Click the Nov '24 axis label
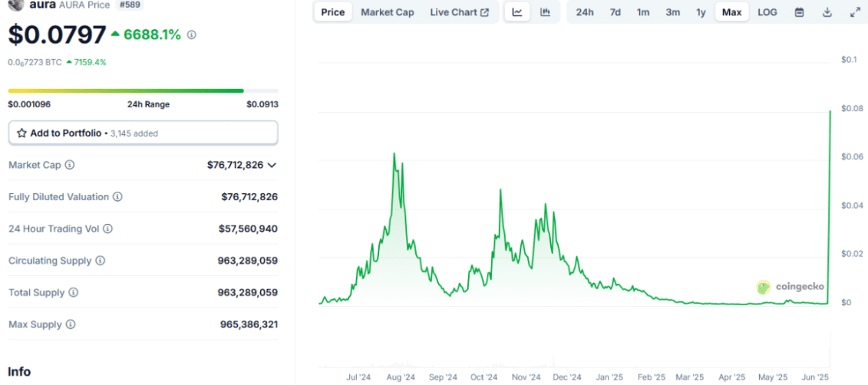Viewport: 868px width, 385px height. point(526,377)
